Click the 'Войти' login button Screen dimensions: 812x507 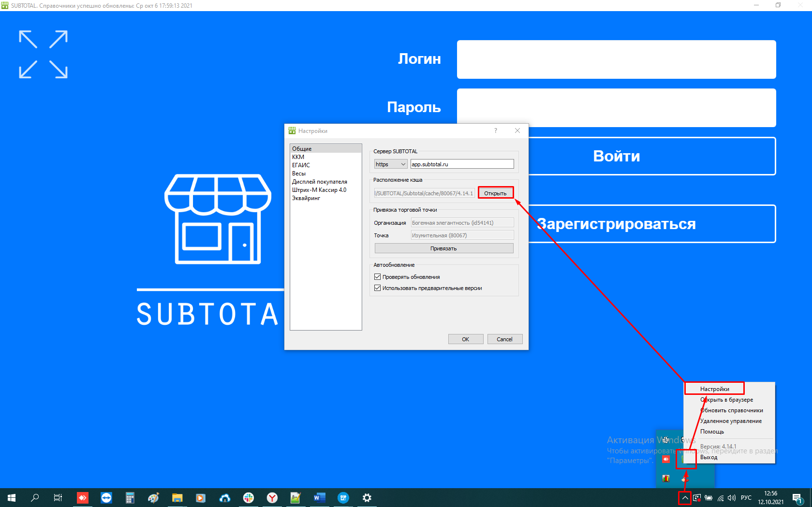click(616, 156)
